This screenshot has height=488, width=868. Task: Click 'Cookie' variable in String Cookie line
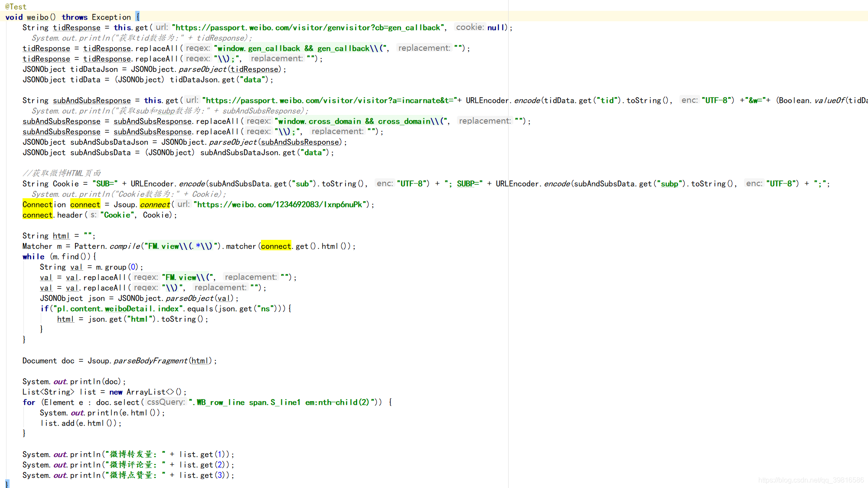pos(66,183)
